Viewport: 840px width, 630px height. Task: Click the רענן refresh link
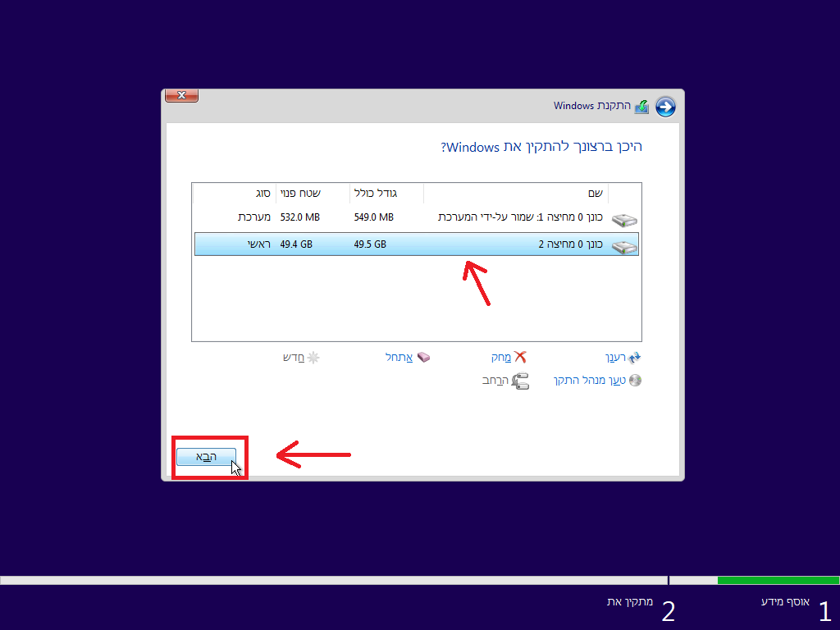coord(615,358)
